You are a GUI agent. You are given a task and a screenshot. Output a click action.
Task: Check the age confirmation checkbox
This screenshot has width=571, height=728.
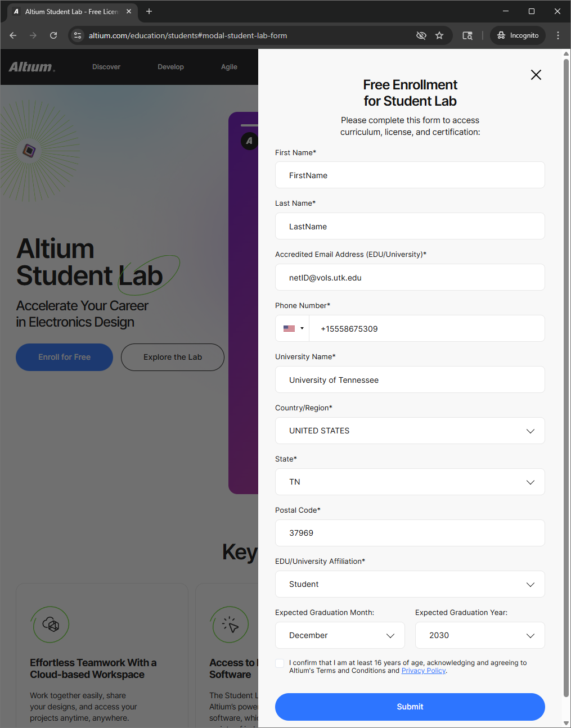tap(280, 663)
